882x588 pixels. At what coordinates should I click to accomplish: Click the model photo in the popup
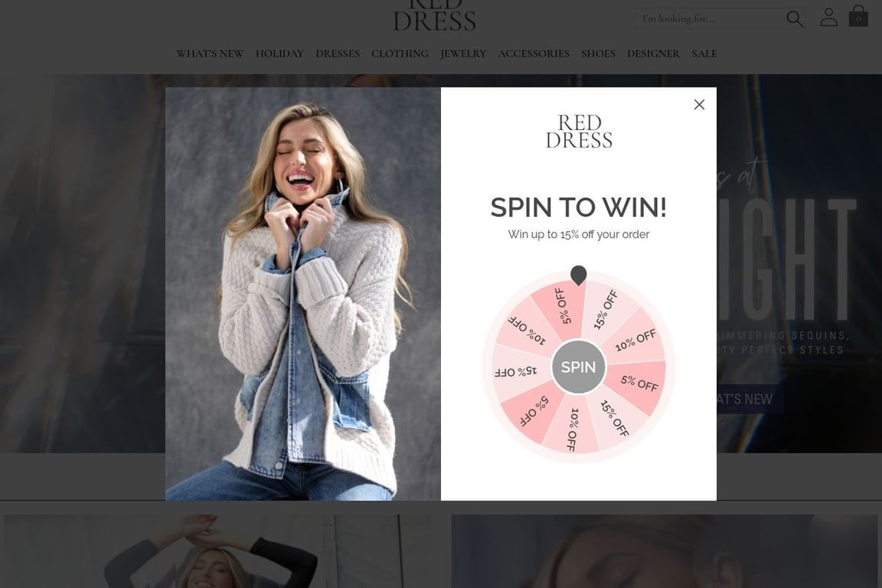[x=303, y=294]
